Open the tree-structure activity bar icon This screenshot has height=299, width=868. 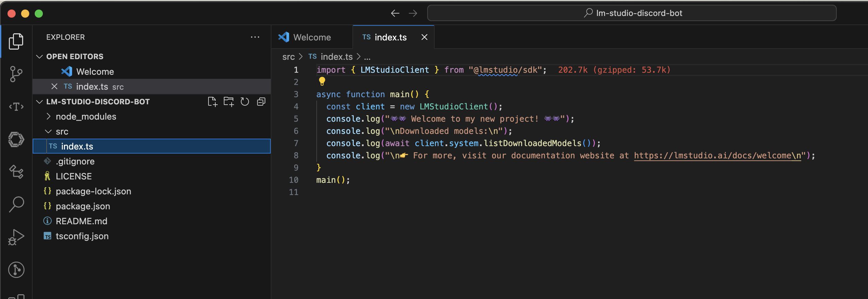coord(16,172)
